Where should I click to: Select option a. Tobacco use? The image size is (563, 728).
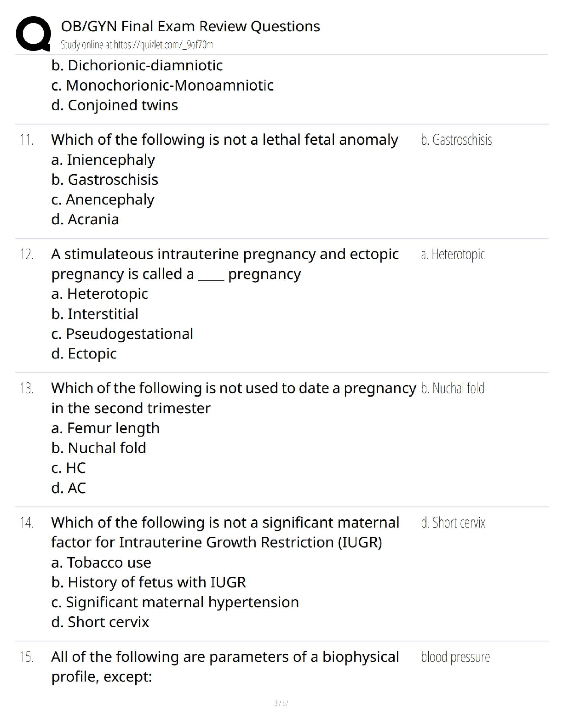tap(101, 563)
